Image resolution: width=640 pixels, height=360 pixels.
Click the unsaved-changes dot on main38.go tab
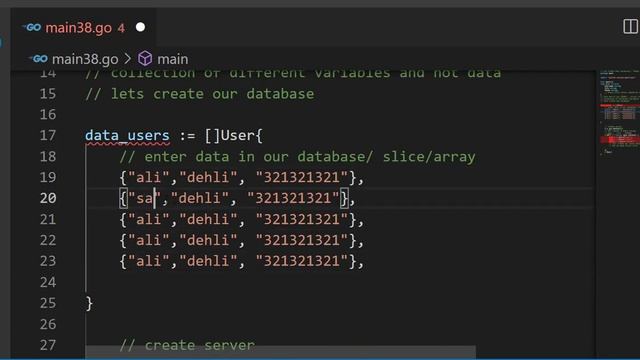point(140,27)
